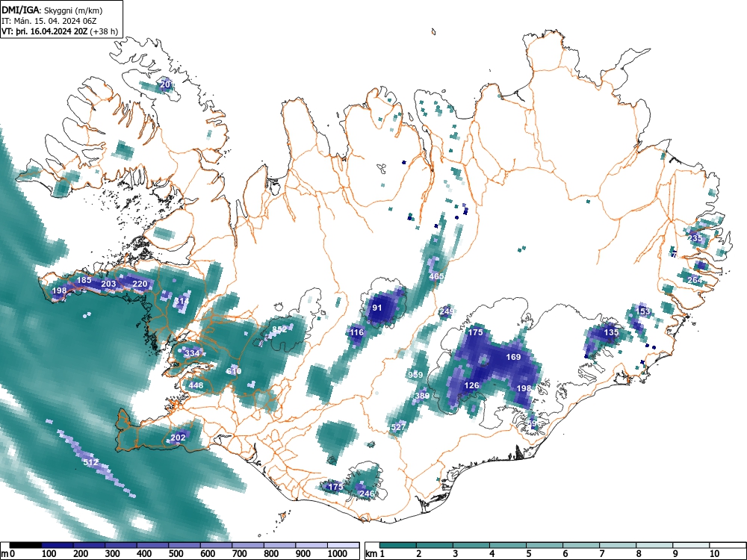
Task: Click the 852 visibility label
Action: 279,329
